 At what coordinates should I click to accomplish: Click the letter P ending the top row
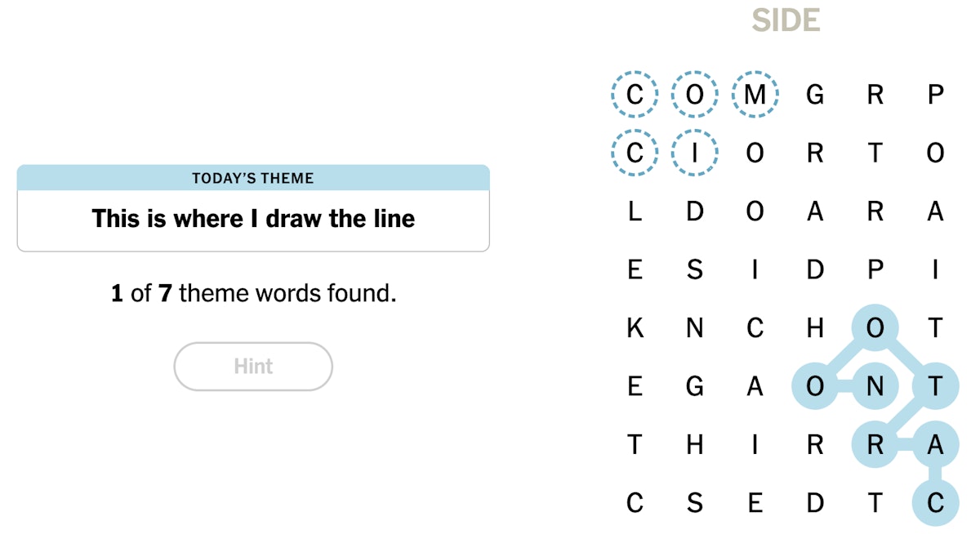pos(934,94)
